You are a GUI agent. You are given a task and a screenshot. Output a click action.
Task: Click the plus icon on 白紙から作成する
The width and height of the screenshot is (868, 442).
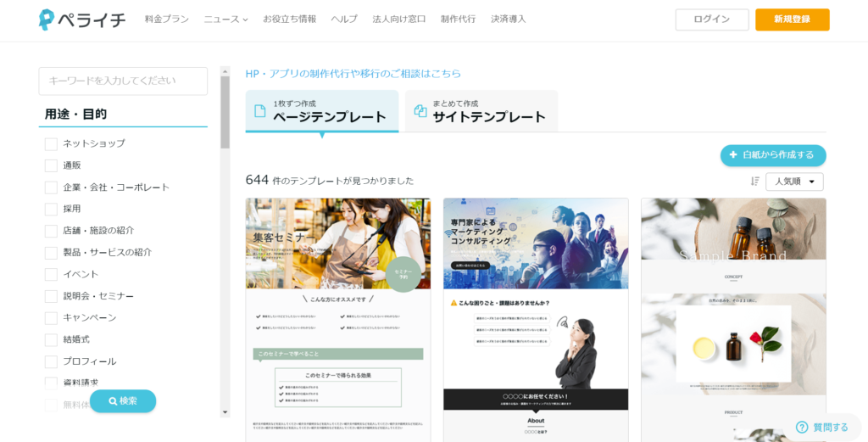click(733, 155)
